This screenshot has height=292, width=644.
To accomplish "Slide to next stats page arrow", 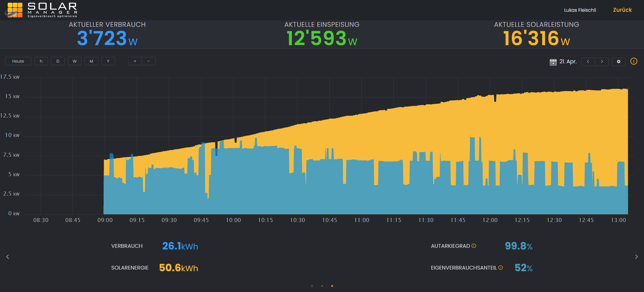I will coord(636,257).
